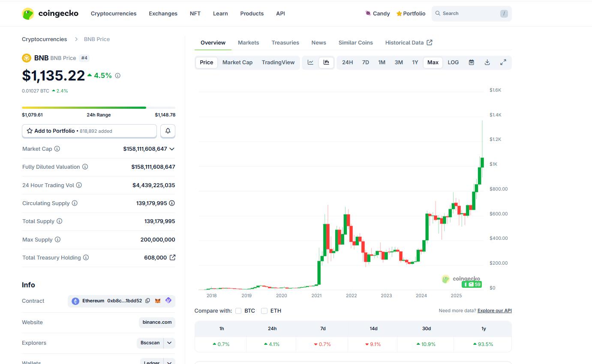This screenshot has height=364, width=592.
Task: Open the Bscscan explorers dropdown
Action: click(169, 343)
